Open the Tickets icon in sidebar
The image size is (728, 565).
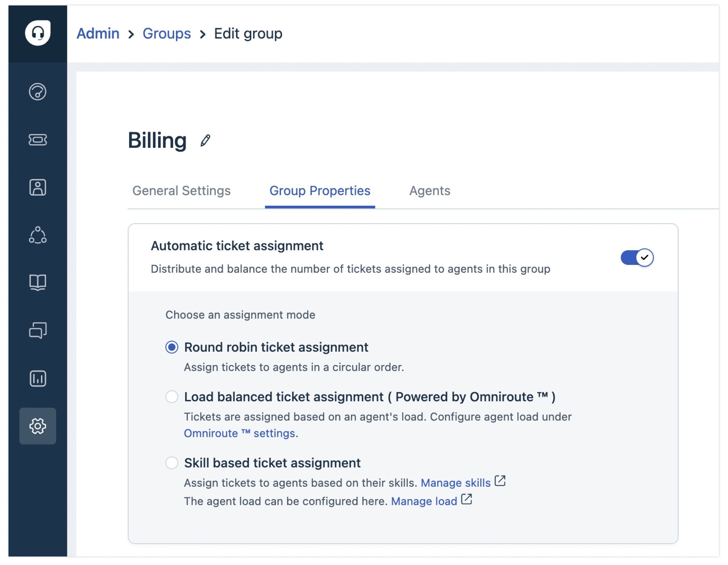pyautogui.click(x=38, y=140)
